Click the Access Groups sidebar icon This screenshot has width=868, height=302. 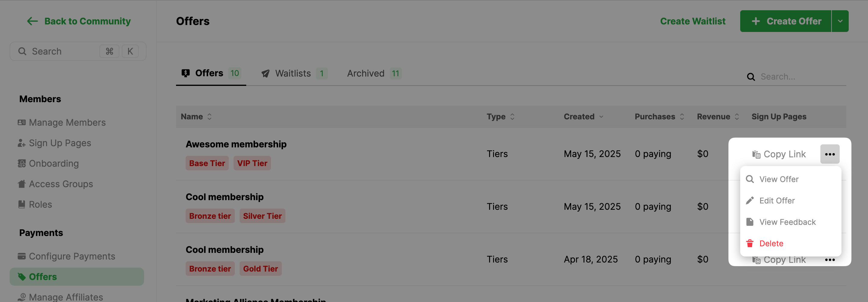[22, 184]
